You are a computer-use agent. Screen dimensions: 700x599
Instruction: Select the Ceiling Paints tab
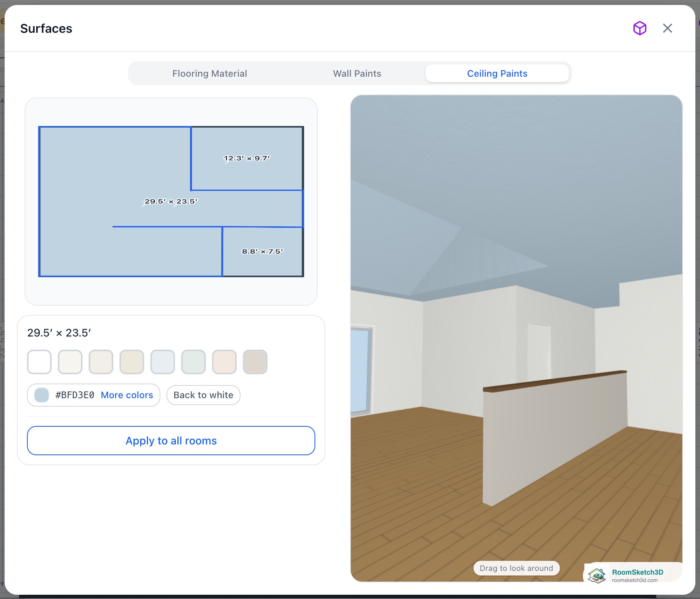(x=497, y=73)
